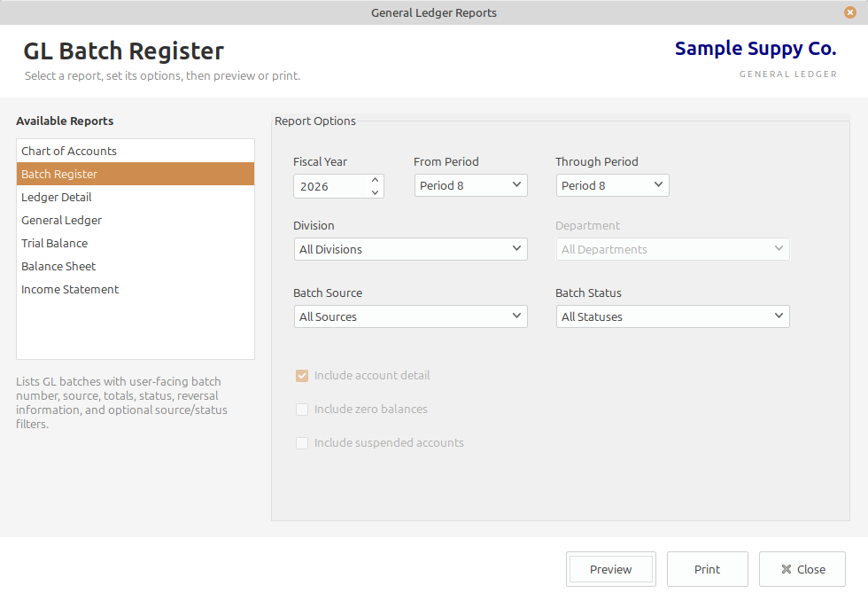
Task: Close the General Ledger Reports window
Action: 849,12
